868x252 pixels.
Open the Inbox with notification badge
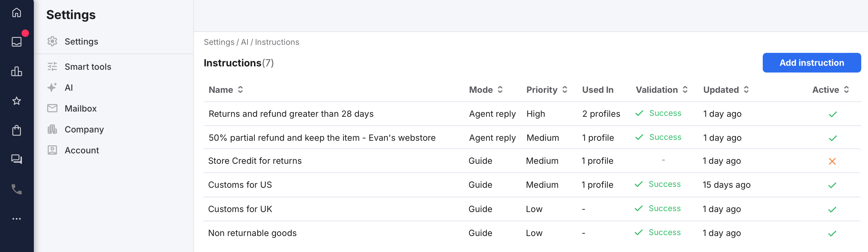point(17,41)
